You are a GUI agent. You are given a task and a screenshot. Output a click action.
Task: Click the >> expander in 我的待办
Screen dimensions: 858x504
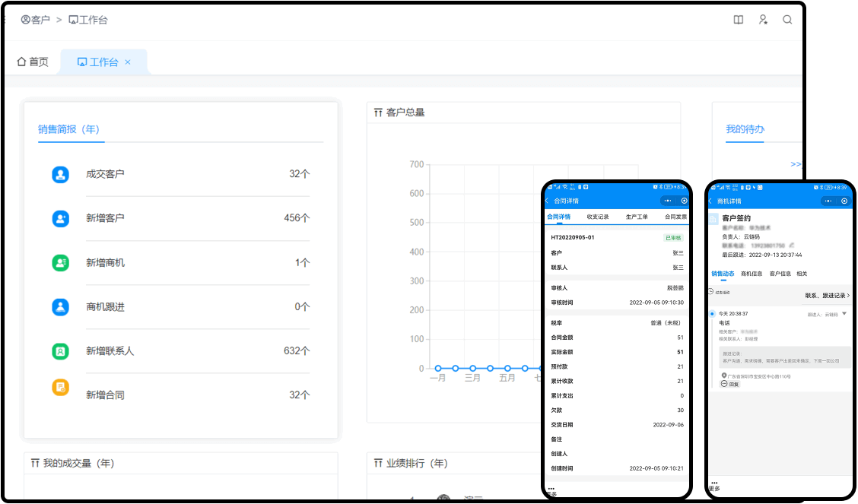(x=796, y=164)
